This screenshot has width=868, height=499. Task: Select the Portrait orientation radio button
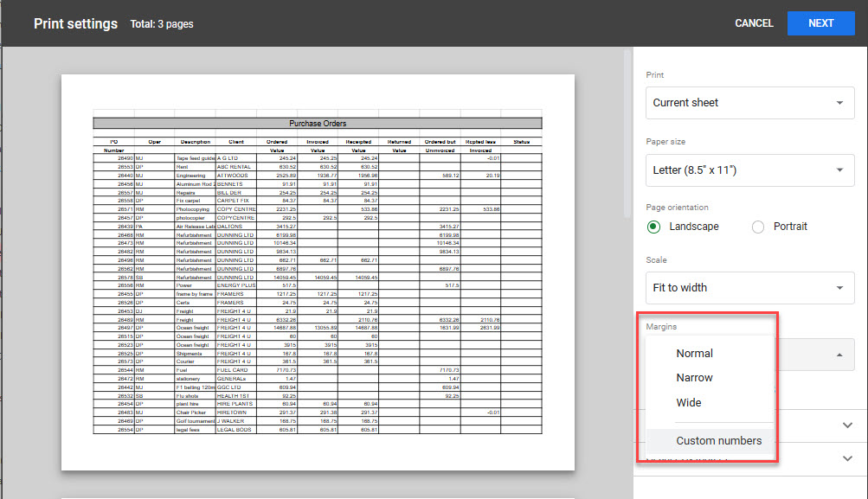click(758, 227)
